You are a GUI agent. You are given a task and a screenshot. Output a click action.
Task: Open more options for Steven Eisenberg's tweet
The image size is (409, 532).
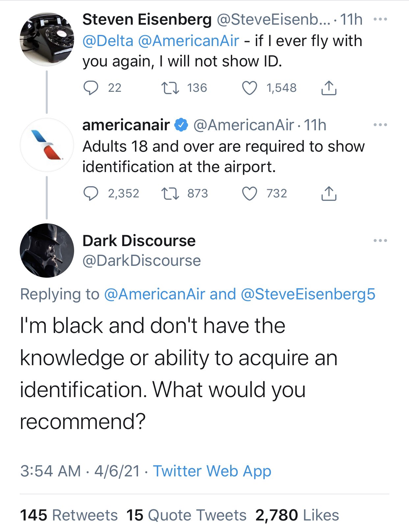pyautogui.click(x=380, y=19)
